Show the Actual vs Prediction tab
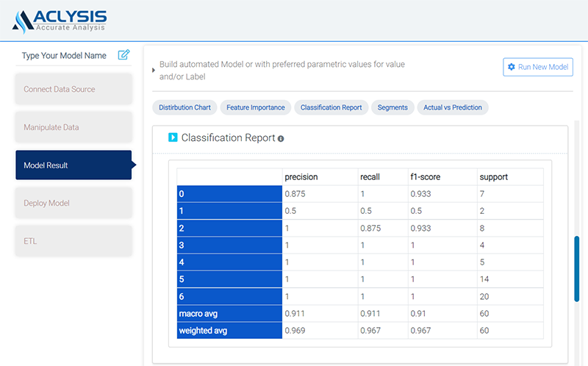The image size is (588, 366). pyautogui.click(x=453, y=107)
